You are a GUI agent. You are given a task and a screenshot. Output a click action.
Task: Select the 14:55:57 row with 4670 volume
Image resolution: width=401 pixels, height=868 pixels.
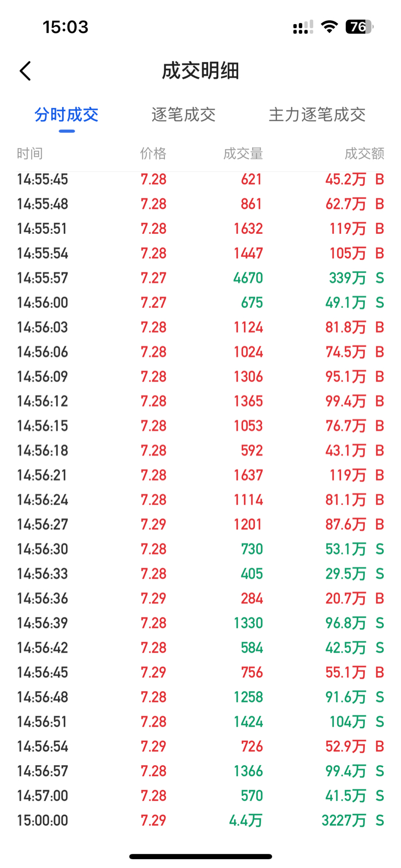click(x=200, y=278)
